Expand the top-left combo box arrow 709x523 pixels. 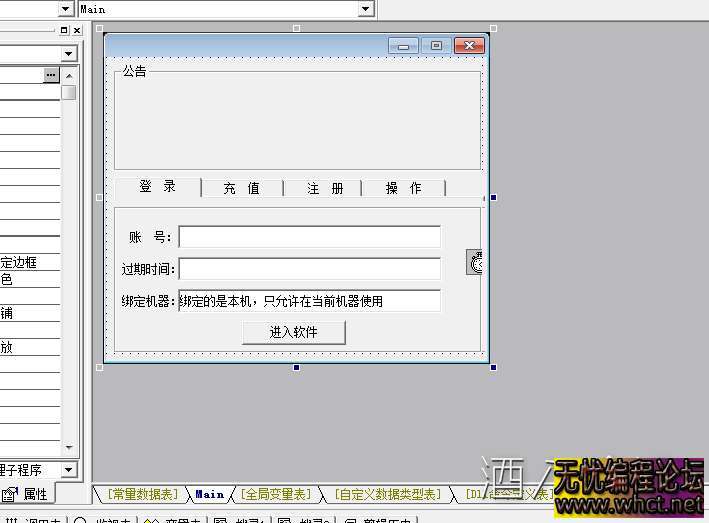click(x=66, y=9)
